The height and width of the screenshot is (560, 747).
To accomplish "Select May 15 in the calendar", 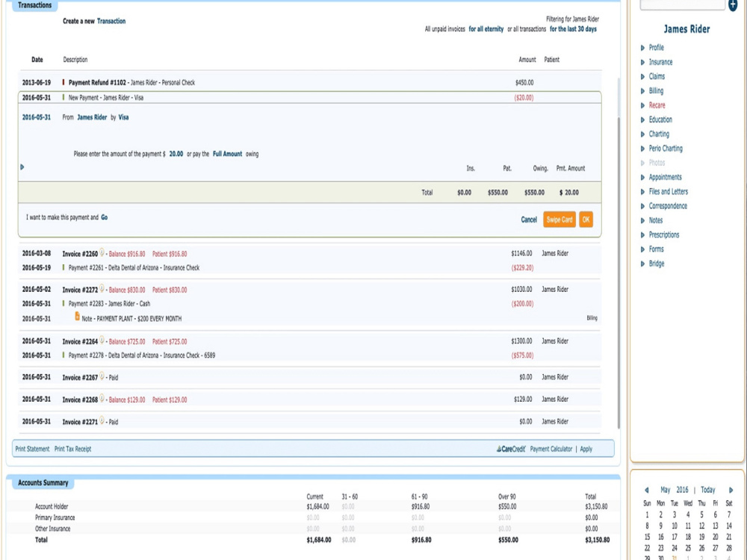I will tap(647, 537).
